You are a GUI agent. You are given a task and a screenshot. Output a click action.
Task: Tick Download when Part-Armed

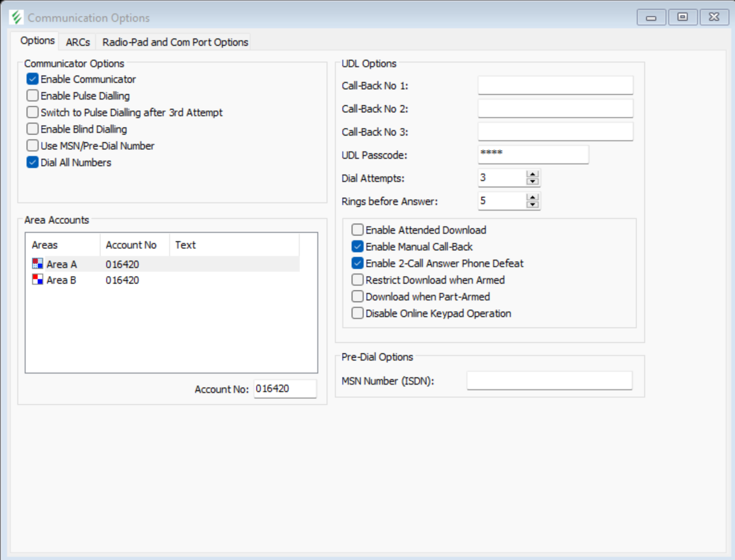[x=357, y=296]
